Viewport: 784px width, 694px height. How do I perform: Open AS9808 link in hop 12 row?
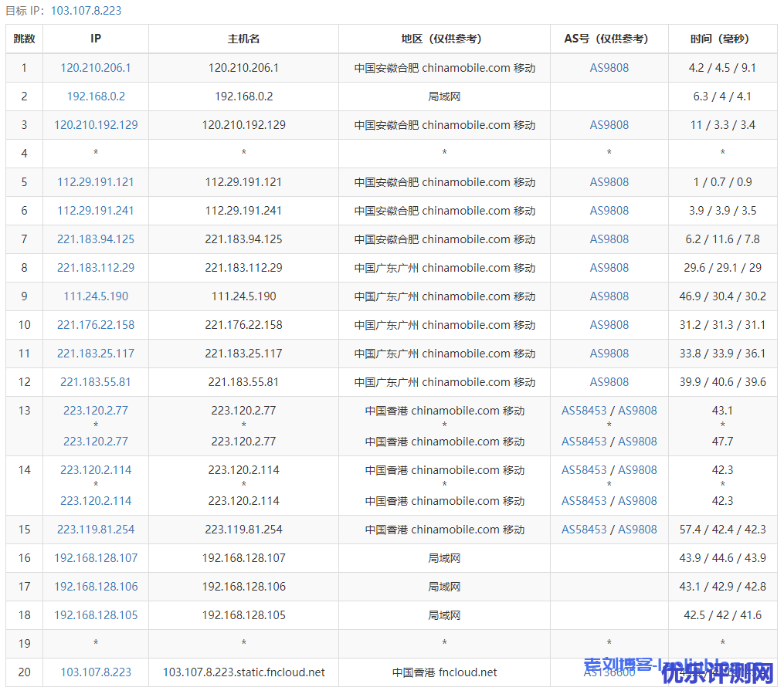pyautogui.click(x=609, y=381)
